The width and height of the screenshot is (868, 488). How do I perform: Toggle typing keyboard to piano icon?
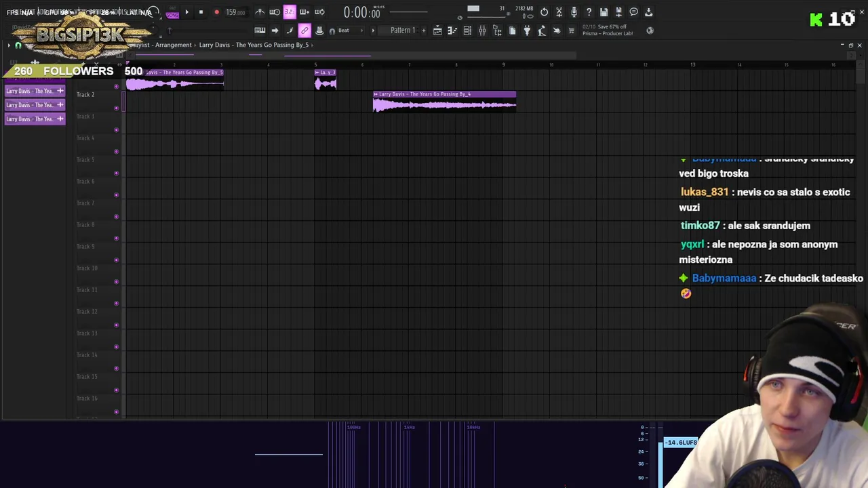[x=260, y=30]
